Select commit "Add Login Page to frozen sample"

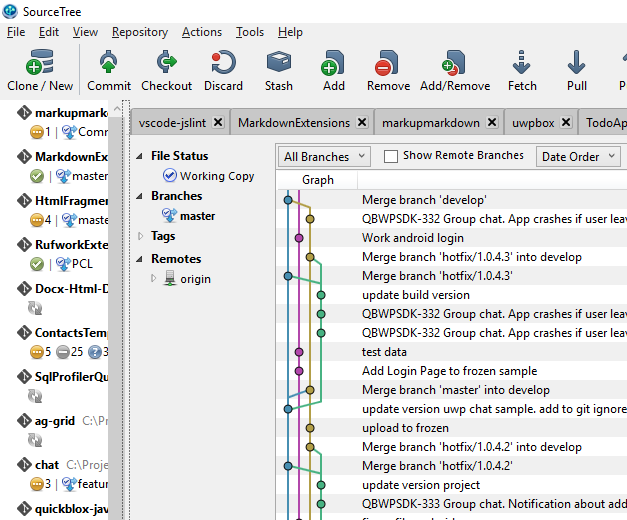coord(451,371)
